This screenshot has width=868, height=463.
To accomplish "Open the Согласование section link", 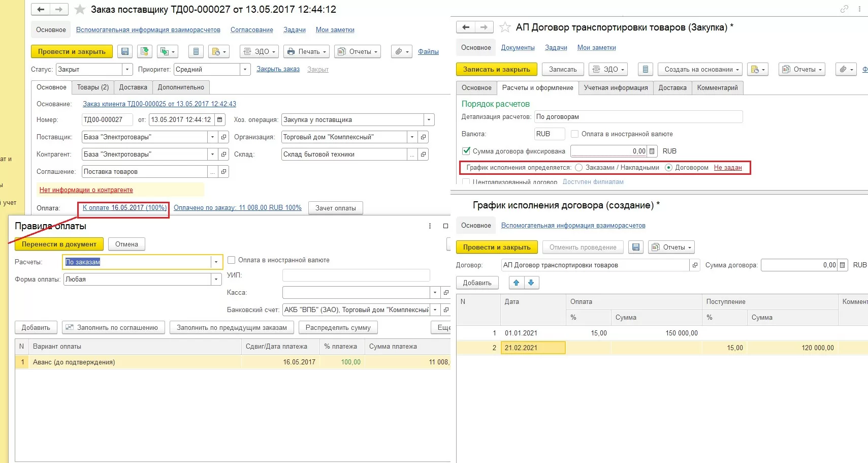I will [252, 30].
